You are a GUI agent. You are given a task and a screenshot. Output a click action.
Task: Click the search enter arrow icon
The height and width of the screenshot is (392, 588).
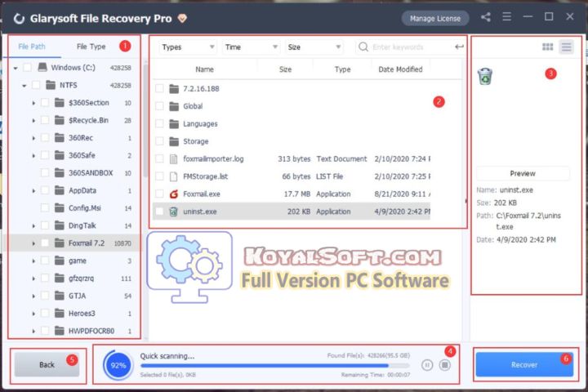(459, 47)
